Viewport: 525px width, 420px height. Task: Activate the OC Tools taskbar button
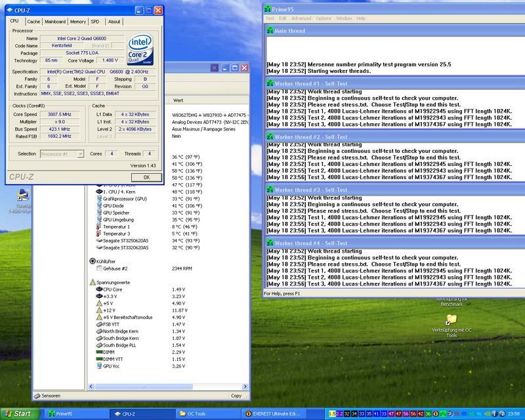click(x=207, y=414)
